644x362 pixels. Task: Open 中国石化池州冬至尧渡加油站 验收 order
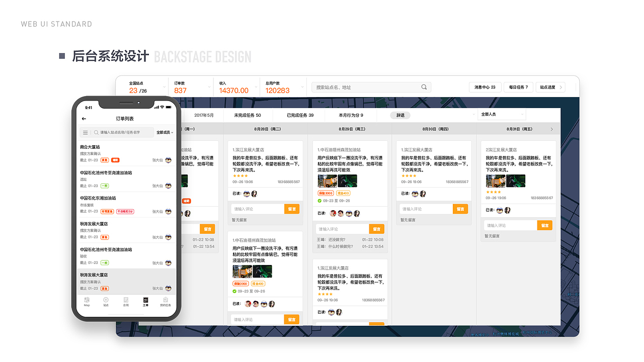[126, 256]
